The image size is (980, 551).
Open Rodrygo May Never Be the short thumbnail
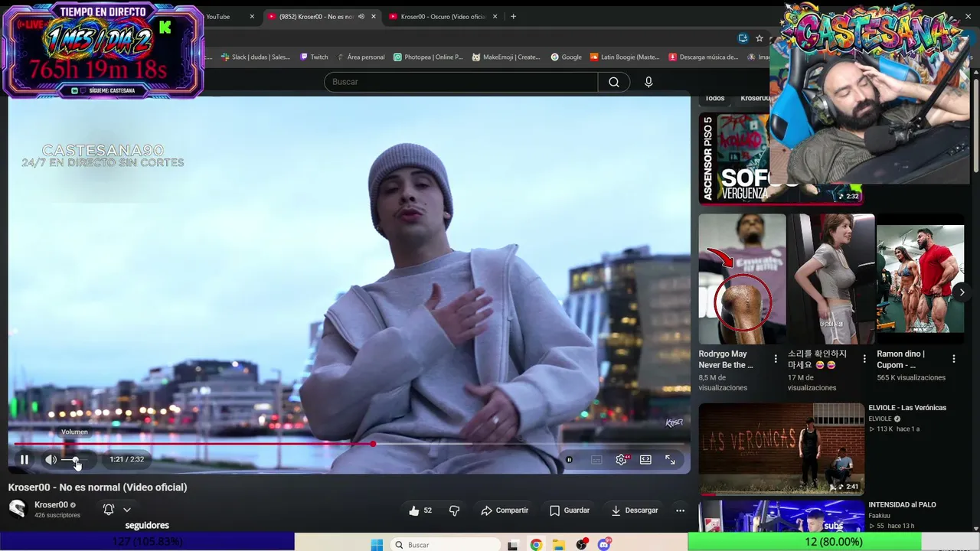pyautogui.click(x=742, y=279)
